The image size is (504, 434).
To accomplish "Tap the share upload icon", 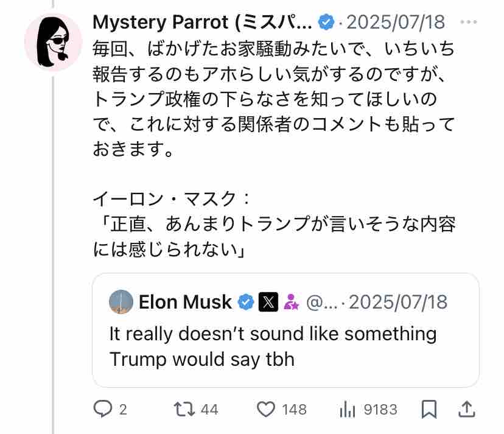I will (x=466, y=408).
